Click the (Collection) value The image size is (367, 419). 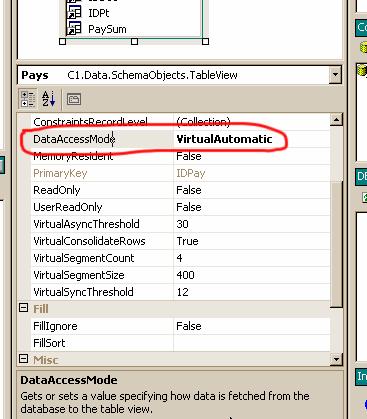203,122
